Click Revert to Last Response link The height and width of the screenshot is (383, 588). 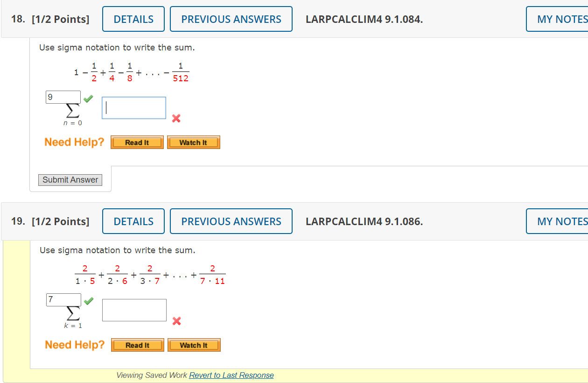click(231, 375)
